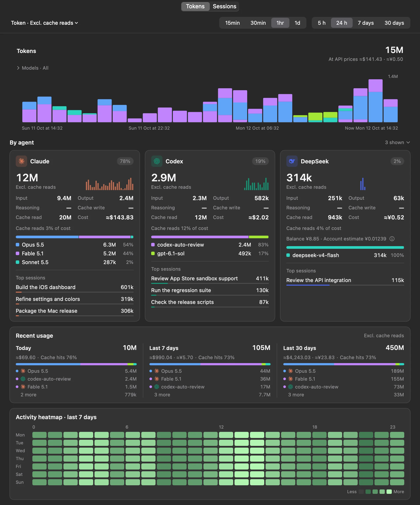
Task: Switch to the Tokens view
Action: click(195, 7)
